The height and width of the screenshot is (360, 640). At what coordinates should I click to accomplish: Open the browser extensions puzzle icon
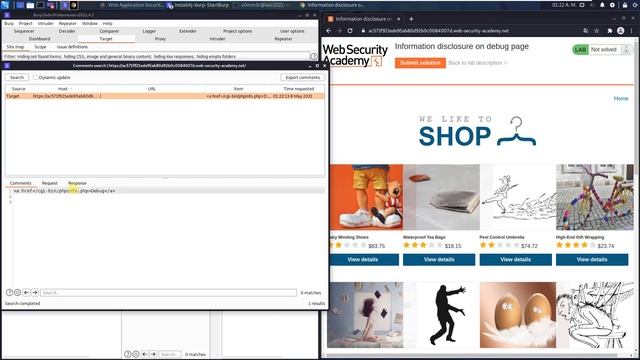point(610,31)
